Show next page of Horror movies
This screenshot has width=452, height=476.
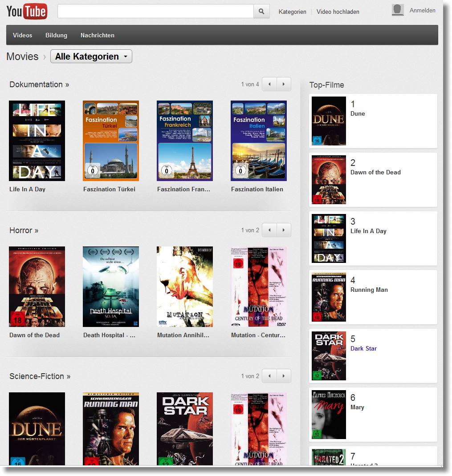(284, 230)
